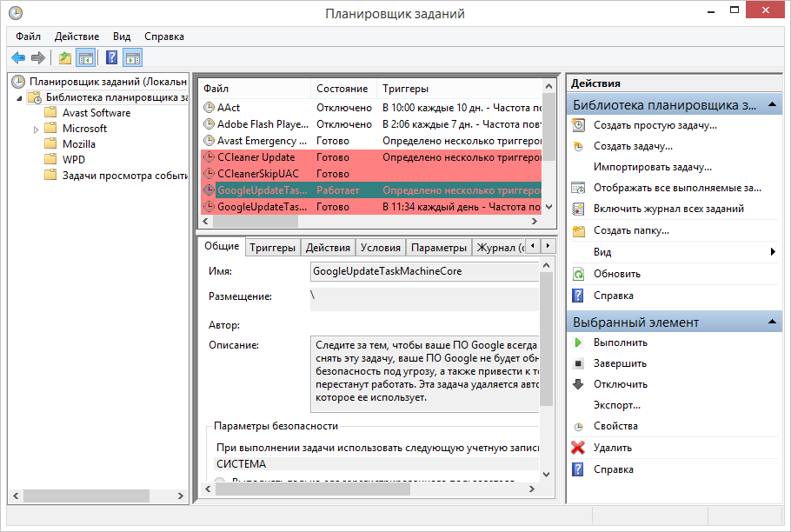Screen dimensions: 791x532
Task: Click the clock icon of the AAct task
Action: point(209,108)
